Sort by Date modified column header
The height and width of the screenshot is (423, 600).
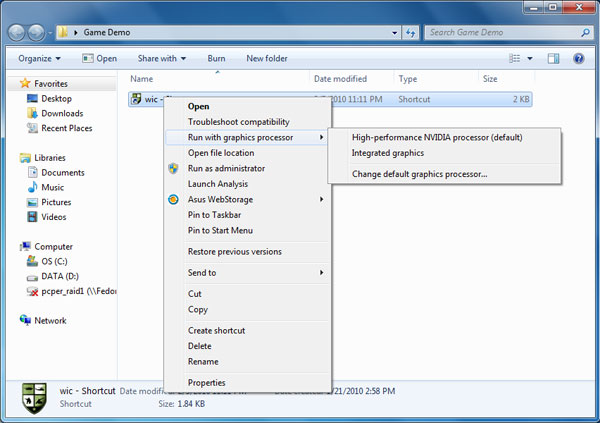(351, 79)
